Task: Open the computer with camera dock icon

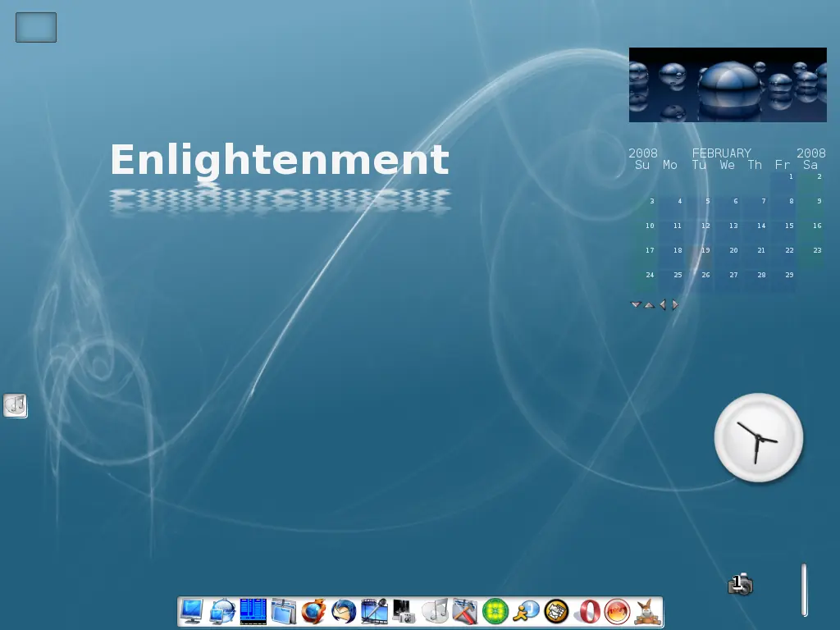Action: [404, 611]
